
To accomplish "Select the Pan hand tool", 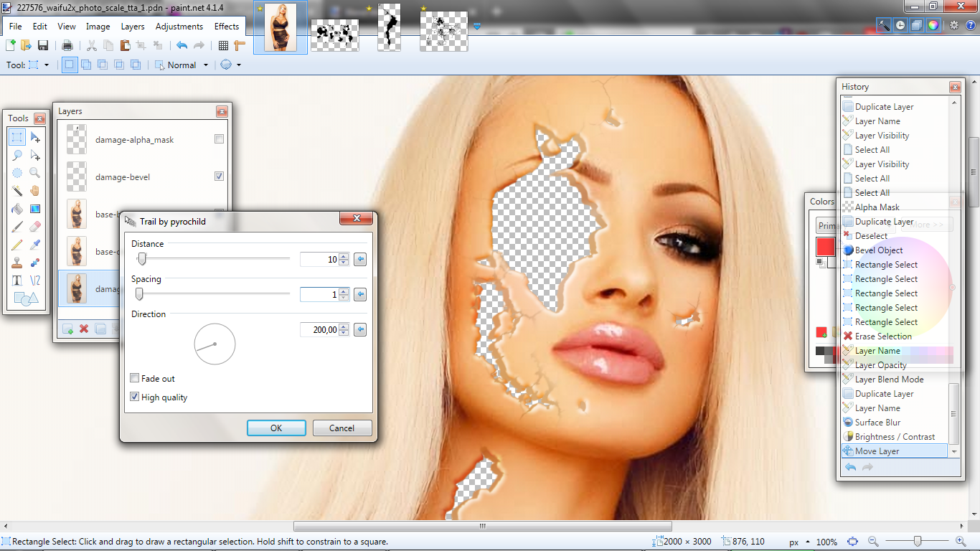I will [35, 191].
